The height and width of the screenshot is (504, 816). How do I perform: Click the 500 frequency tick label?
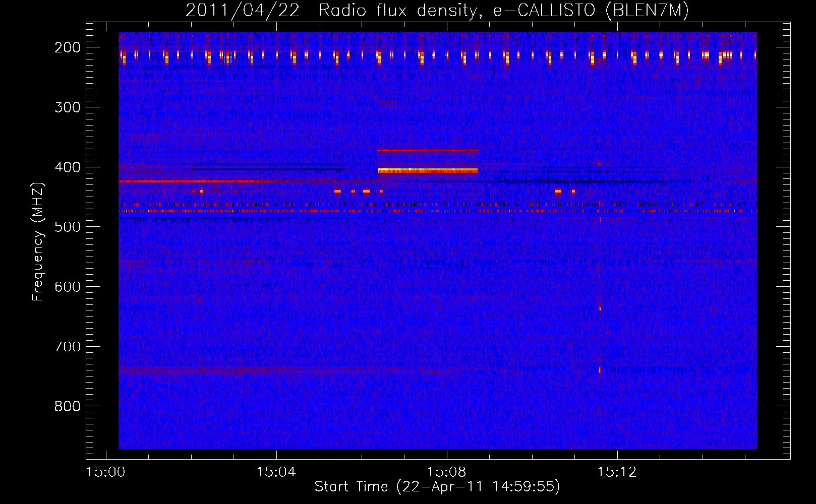[x=68, y=227]
